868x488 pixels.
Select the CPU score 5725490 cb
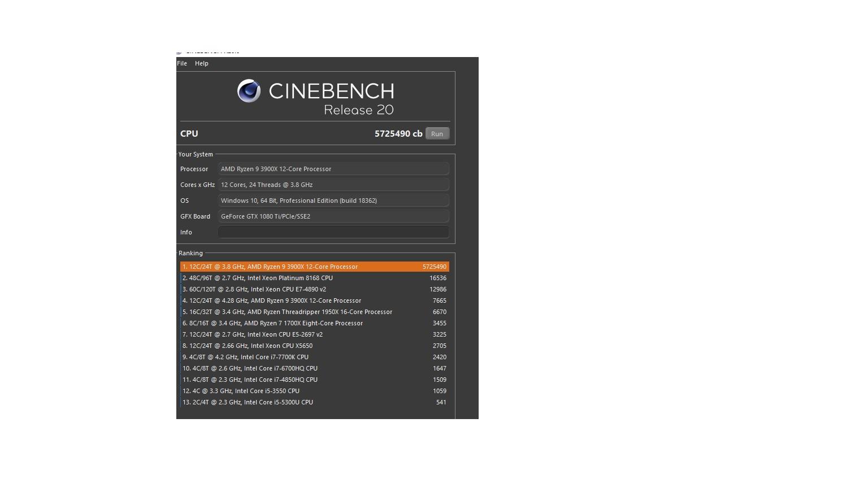tap(398, 134)
